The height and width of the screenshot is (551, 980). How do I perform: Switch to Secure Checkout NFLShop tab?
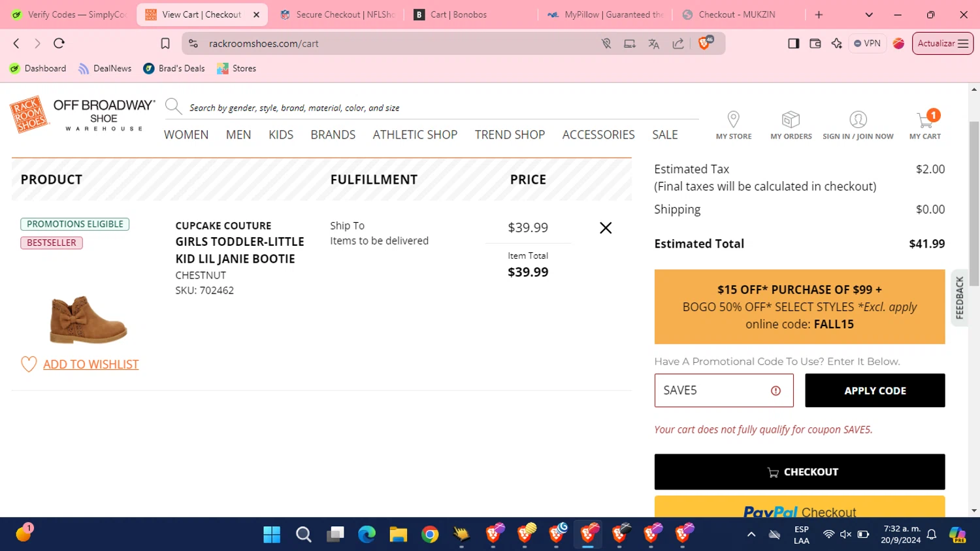click(336, 14)
